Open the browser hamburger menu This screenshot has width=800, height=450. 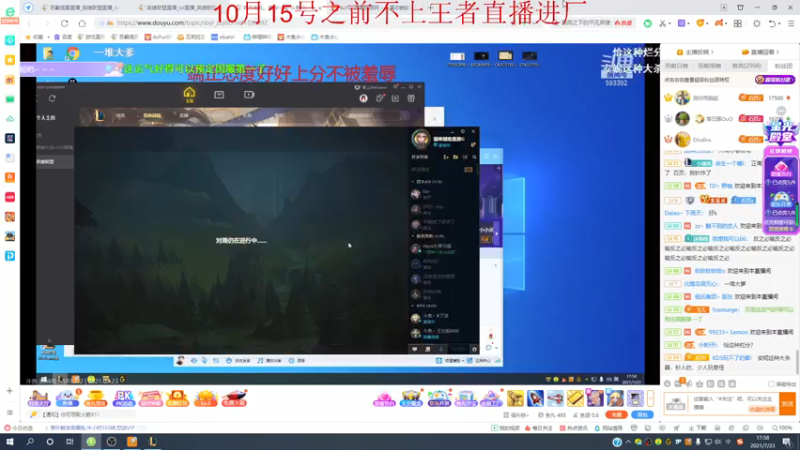pyautogui.click(x=791, y=23)
